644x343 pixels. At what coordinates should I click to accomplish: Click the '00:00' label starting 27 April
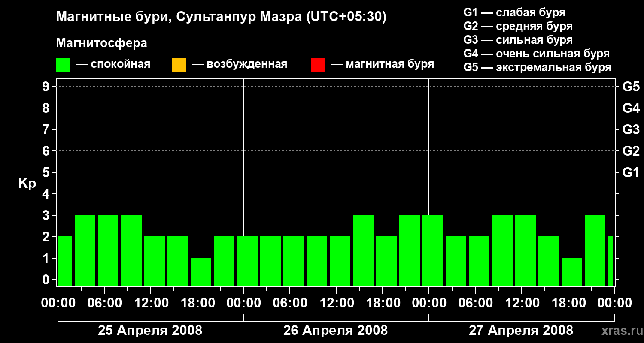coord(429,303)
